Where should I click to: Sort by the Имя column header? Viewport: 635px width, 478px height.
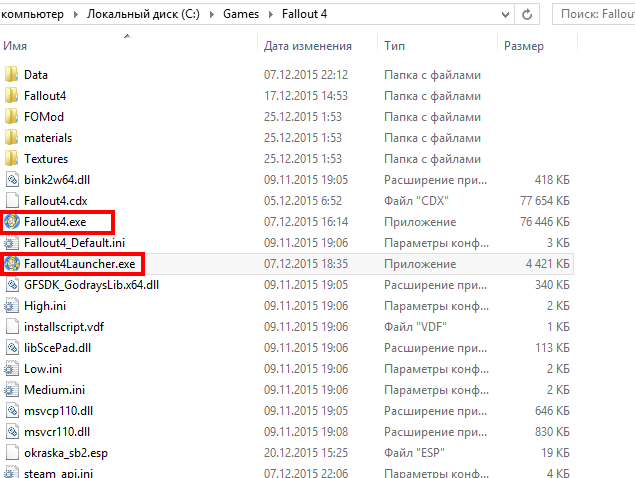point(15,46)
